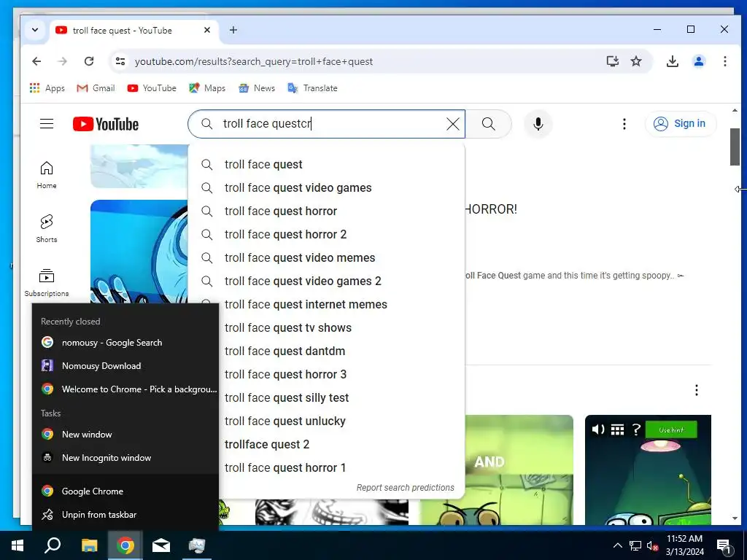This screenshot has width=747, height=560.
Task: Click the YouTube logo
Action: point(106,124)
